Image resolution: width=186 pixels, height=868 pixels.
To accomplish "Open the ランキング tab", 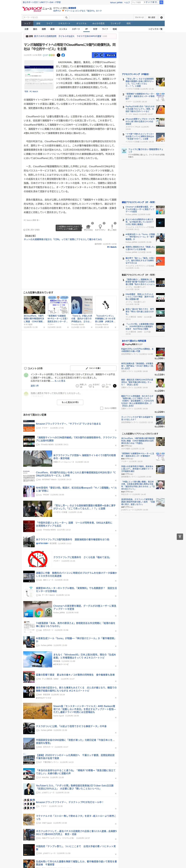I will pos(115,24).
